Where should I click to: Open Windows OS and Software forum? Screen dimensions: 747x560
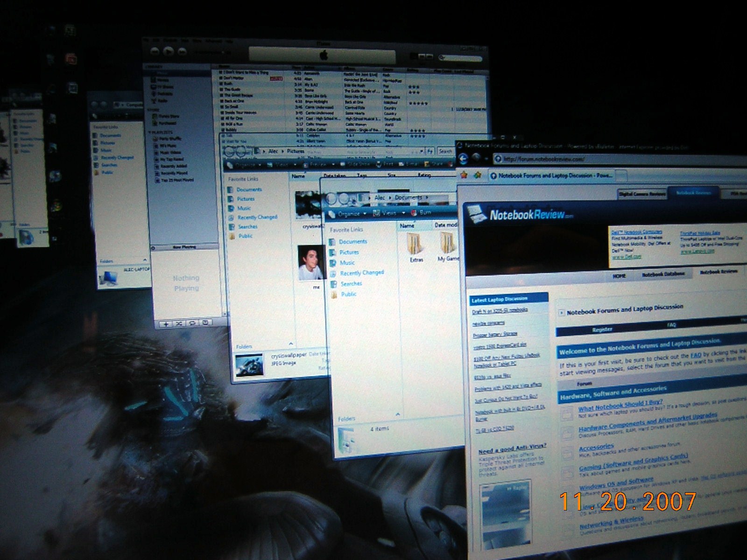pos(616,483)
